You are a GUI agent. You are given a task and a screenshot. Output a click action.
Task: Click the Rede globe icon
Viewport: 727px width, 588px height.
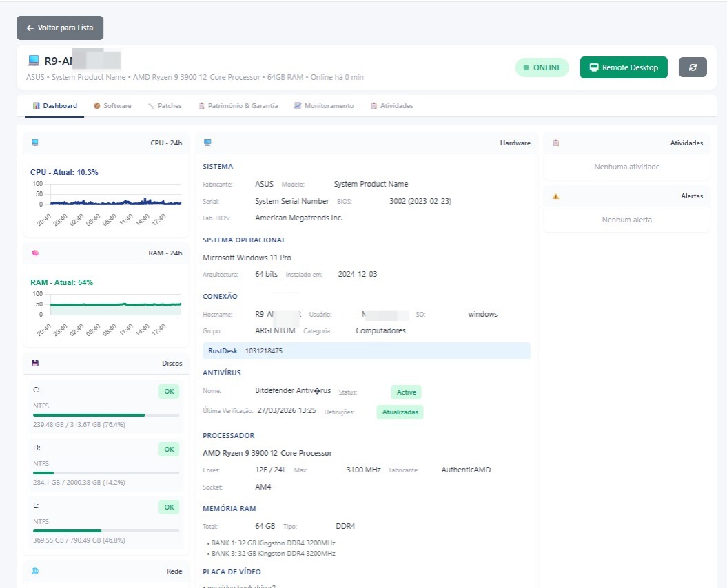point(34,571)
